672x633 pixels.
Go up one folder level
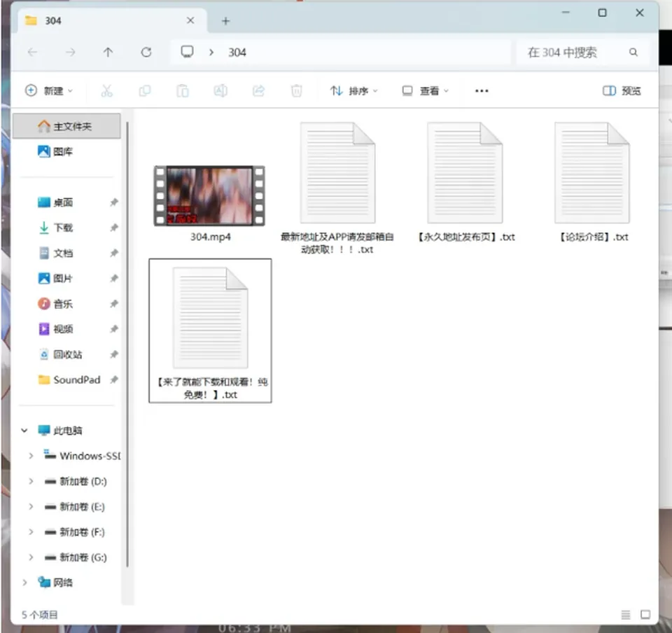click(x=108, y=53)
